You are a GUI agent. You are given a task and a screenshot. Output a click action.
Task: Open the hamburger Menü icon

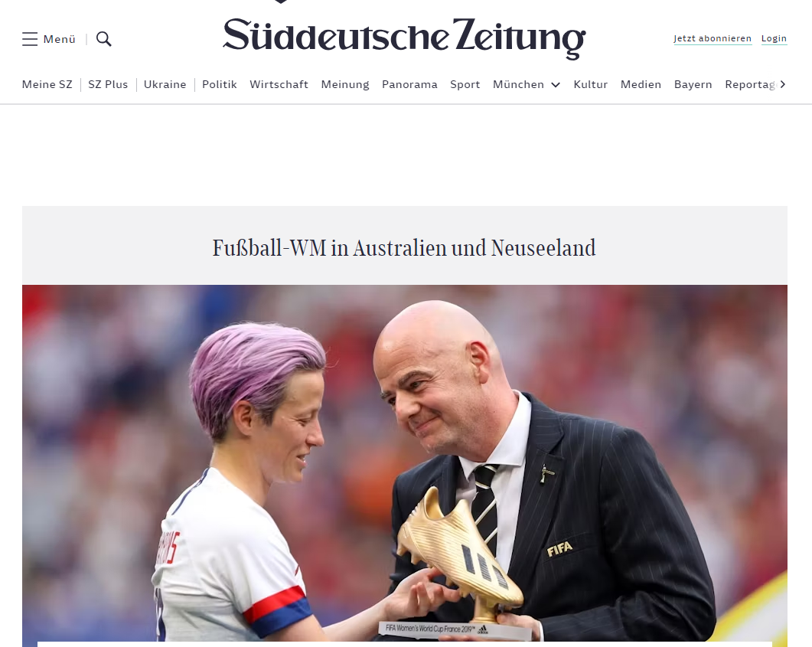point(30,39)
